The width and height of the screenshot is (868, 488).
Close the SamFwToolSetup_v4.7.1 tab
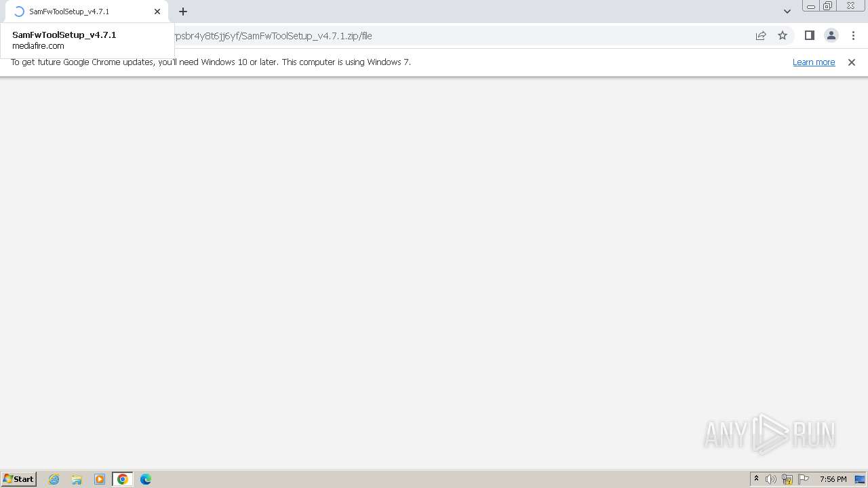click(x=157, y=12)
